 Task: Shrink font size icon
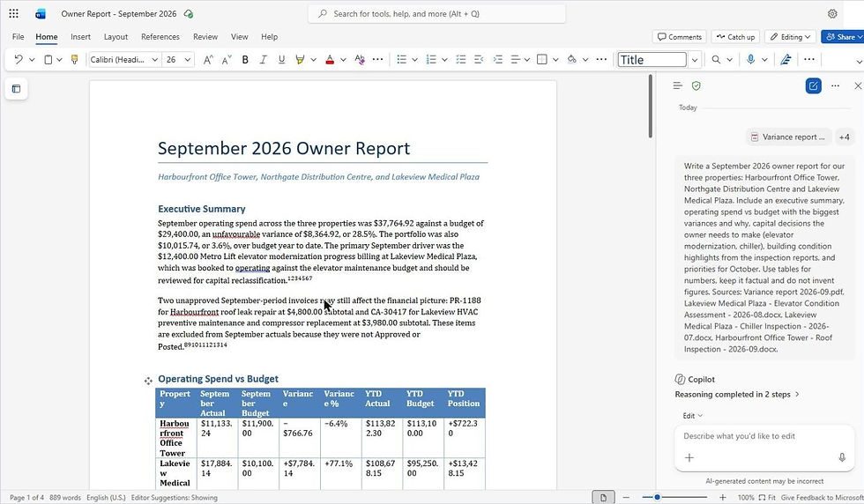tap(227, 60)
